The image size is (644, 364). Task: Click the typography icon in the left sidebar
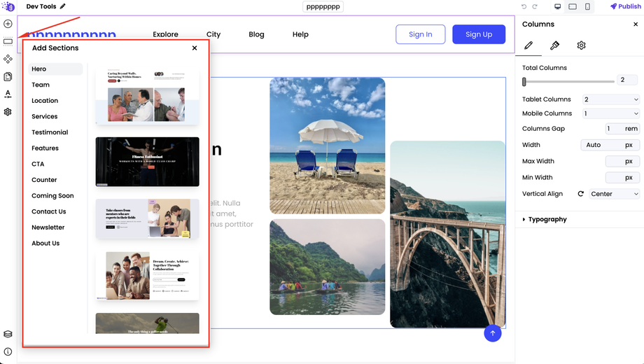click(8, 94)
